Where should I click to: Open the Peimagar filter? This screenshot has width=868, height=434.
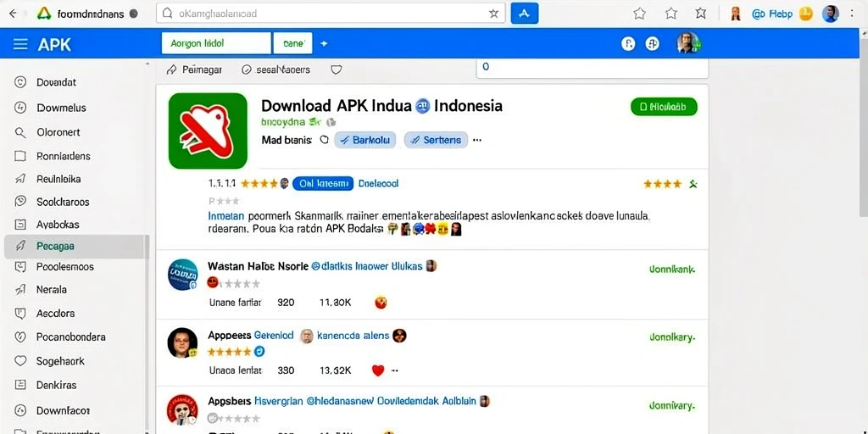194,70
